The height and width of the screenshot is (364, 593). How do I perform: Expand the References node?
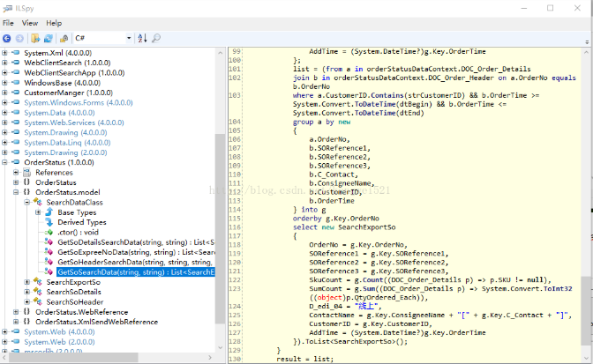[16, 172]
